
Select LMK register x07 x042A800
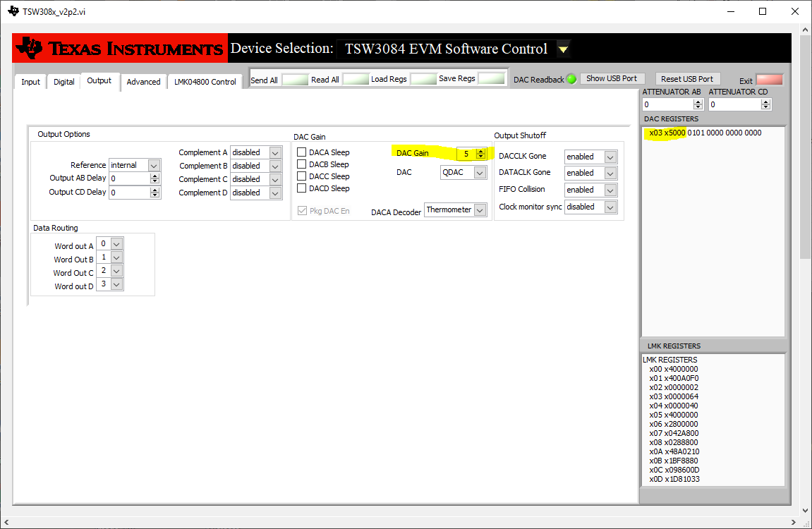point(674,433)
